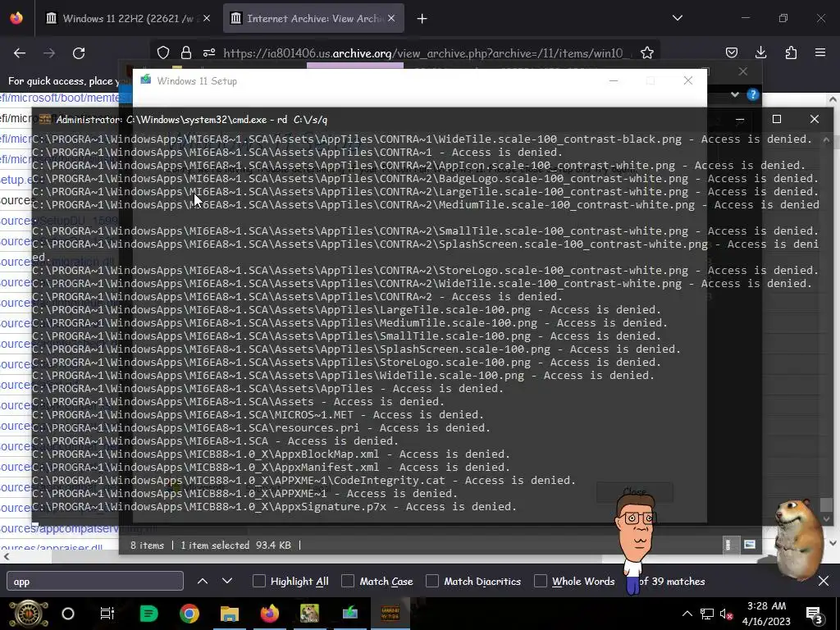Open a new Firefox tab
This screenshot has height=630, width=840.
point(422,19)
